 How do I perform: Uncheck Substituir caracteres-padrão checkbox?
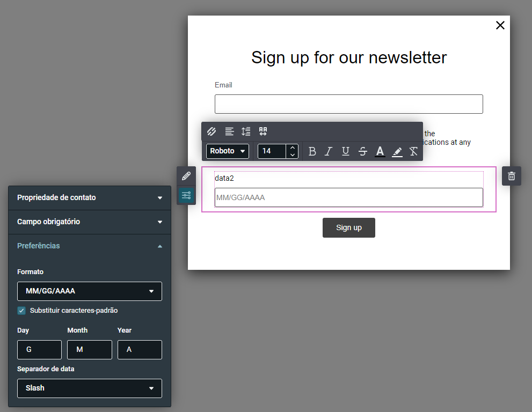click(21, 311)
